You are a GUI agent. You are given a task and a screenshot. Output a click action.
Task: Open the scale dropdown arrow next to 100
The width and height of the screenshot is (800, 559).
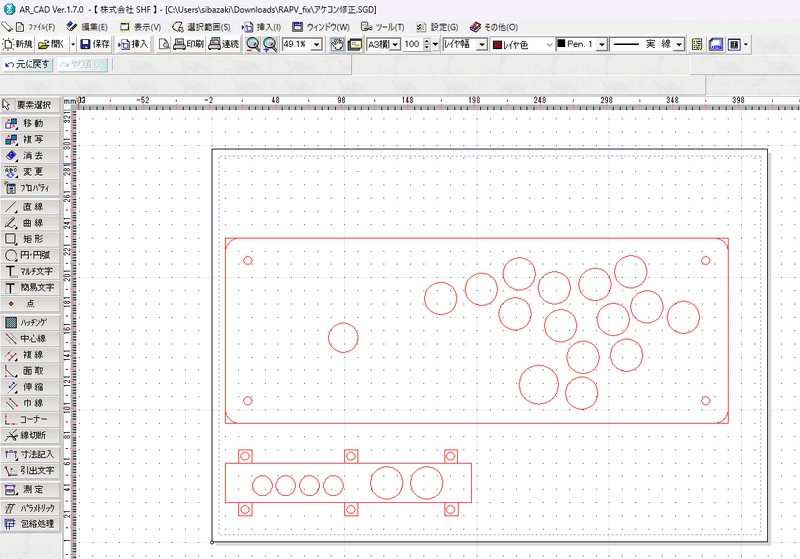pos(435,44)
